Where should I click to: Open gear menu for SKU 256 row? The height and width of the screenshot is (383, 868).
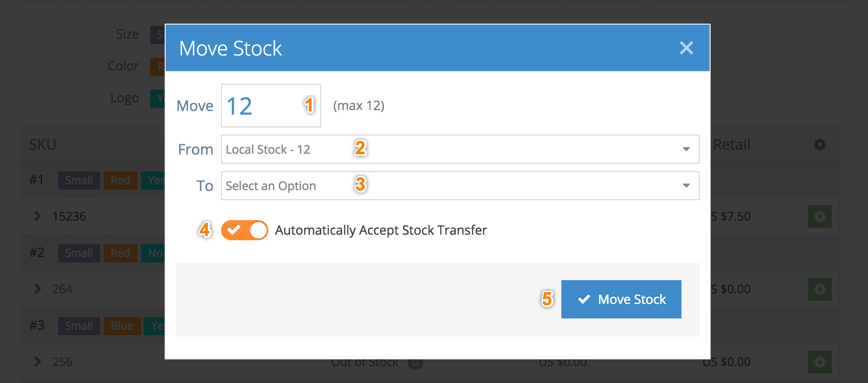820,362
